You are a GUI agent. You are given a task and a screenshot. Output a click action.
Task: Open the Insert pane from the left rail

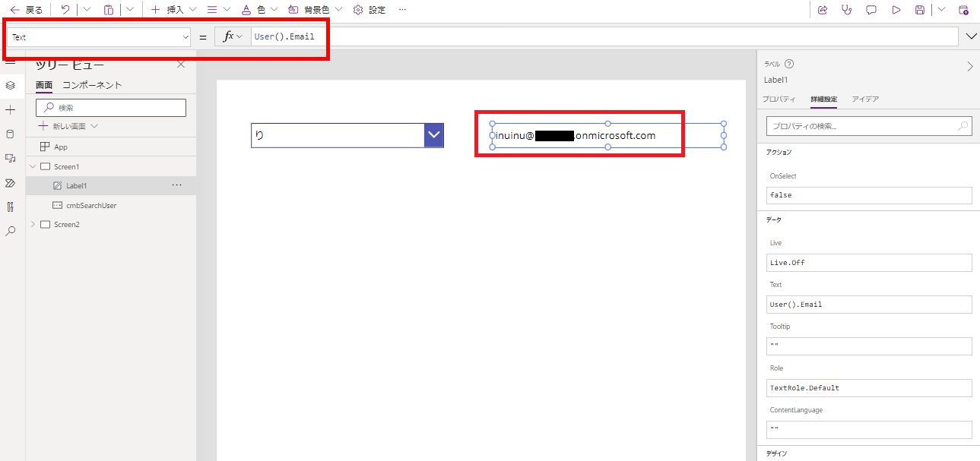click(11, 109)
